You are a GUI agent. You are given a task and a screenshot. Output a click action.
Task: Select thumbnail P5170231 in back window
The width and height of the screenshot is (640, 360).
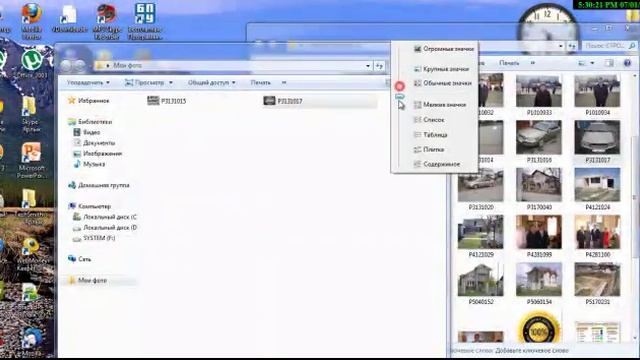pyautogui.click(x=597, y=284)
